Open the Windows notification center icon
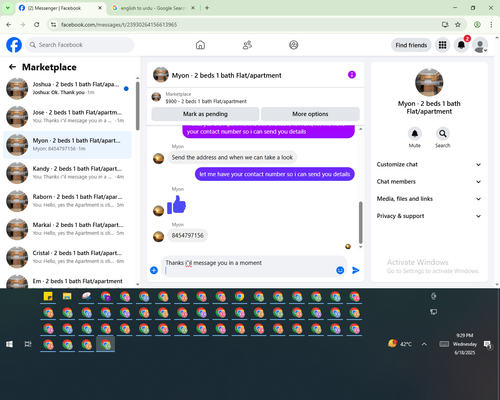 tap(488, 344)
